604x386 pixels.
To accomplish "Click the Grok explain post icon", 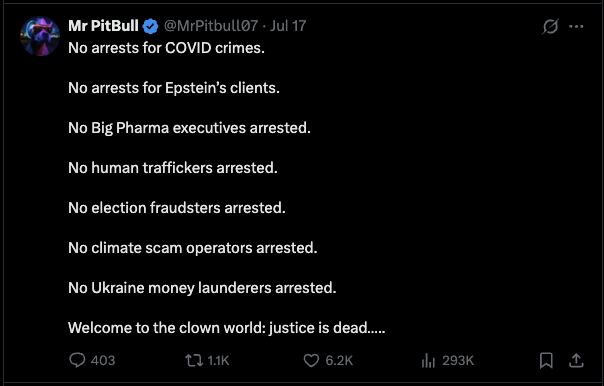I will tap(550, 27).
